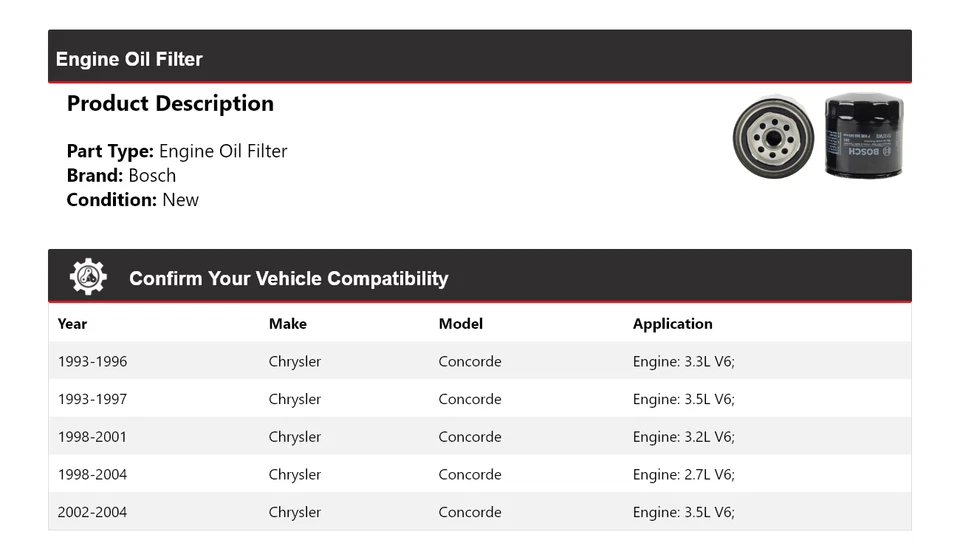Click the 1998-2004 year cell
This screenshot has height=560, width=960.
coord(93,475)
